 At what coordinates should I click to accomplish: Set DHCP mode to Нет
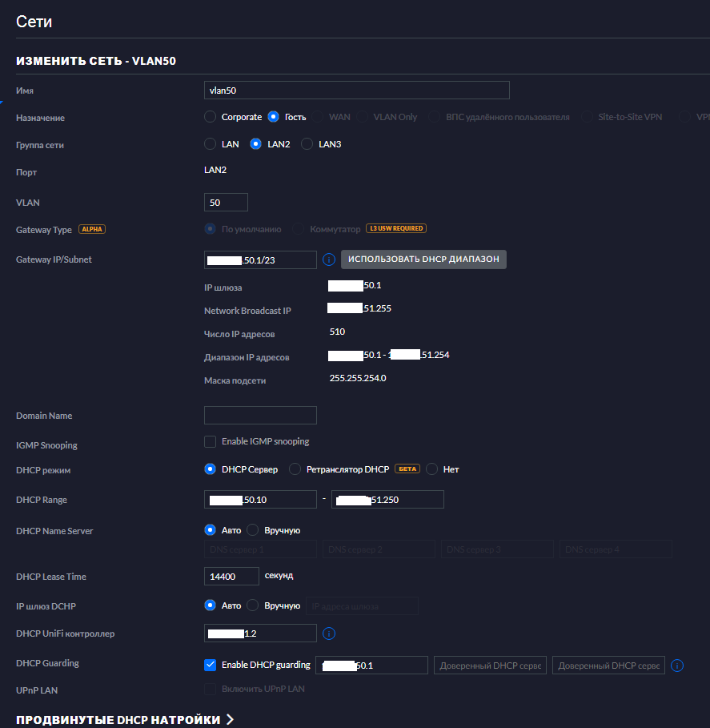pos(432,469)
